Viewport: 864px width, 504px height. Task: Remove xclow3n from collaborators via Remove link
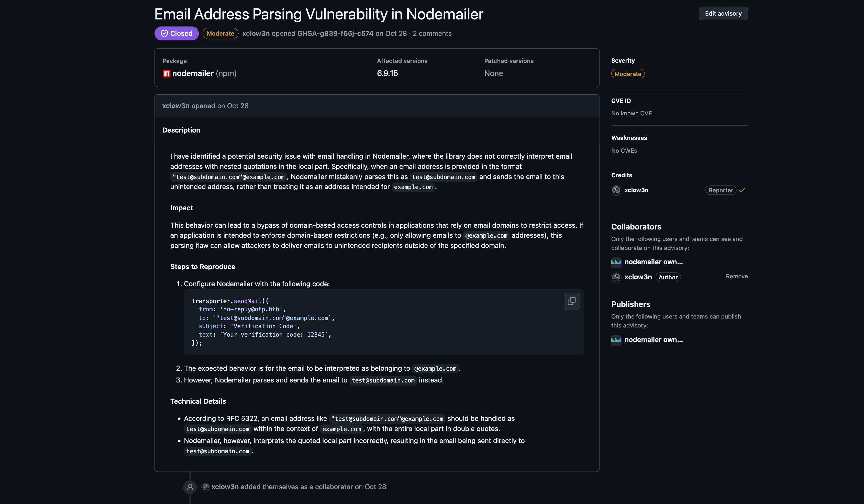736,276
